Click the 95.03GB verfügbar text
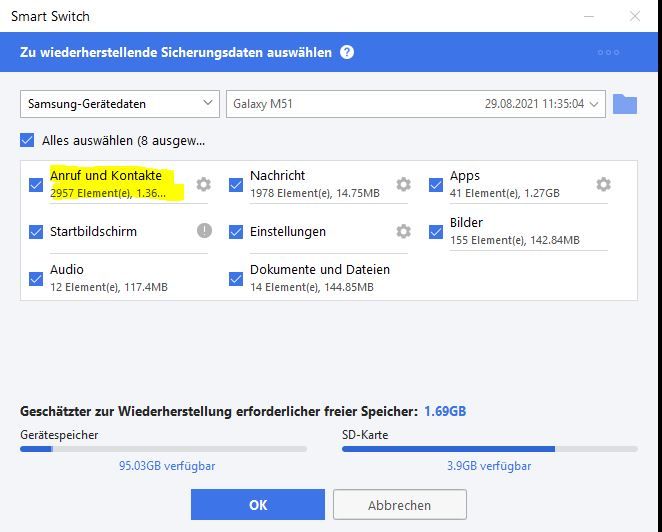The height and width of the screenshot is (532, 662). (x=167, y=466)
